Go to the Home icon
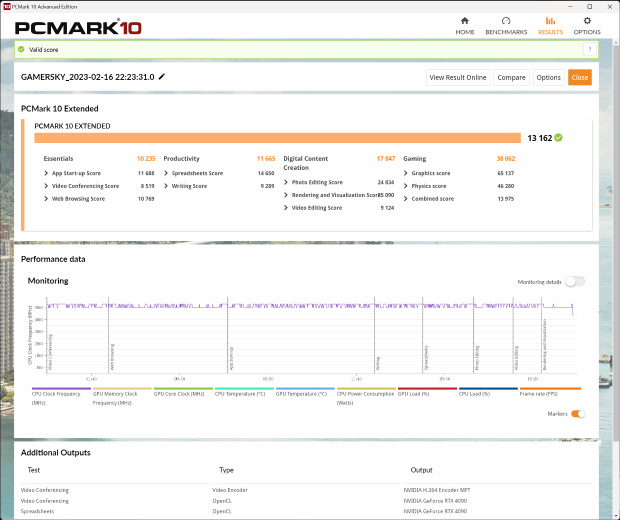Screen dimensions: 620x520 [465, 21]
